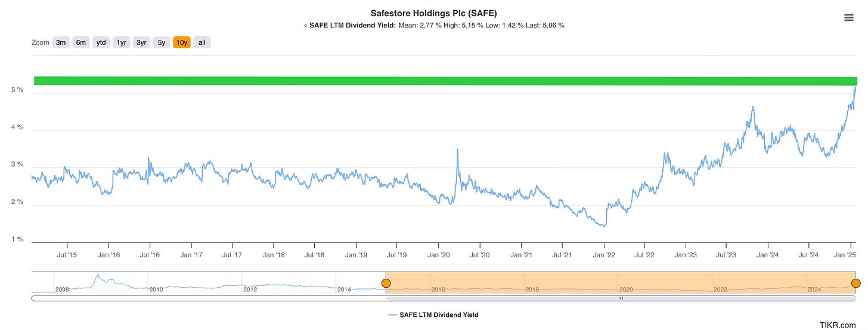Click the Jan '23 x-axis label
This screenshot has height=330, width=868.
[686, 255]
